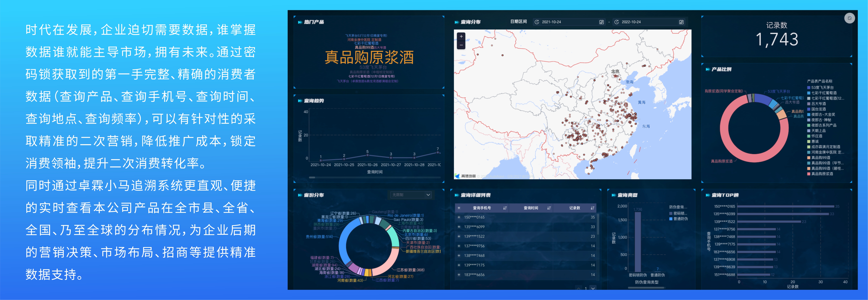Click 河南金庚中医院 定制酒 in the word cloud
The width and height of the screenshot is (868, 300).
364,40
